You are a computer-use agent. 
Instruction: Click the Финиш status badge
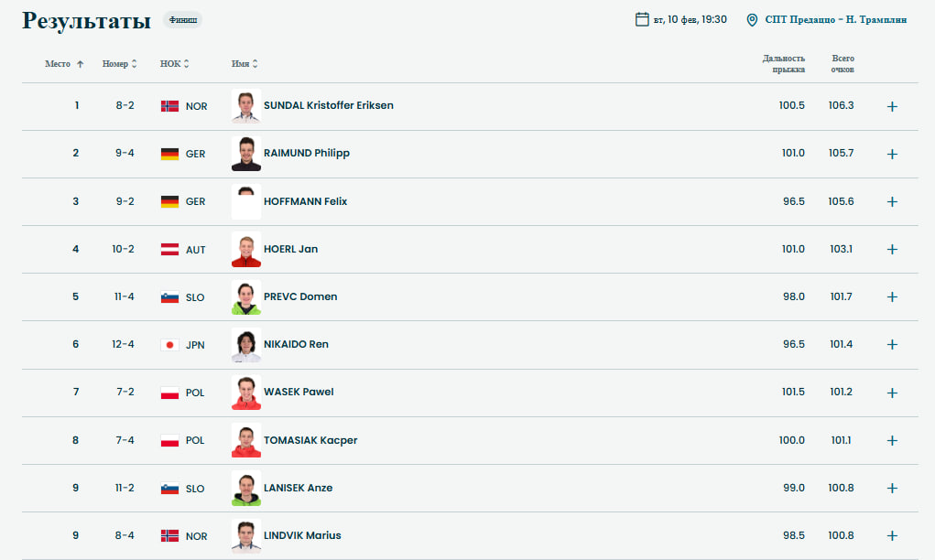(183, 20)
